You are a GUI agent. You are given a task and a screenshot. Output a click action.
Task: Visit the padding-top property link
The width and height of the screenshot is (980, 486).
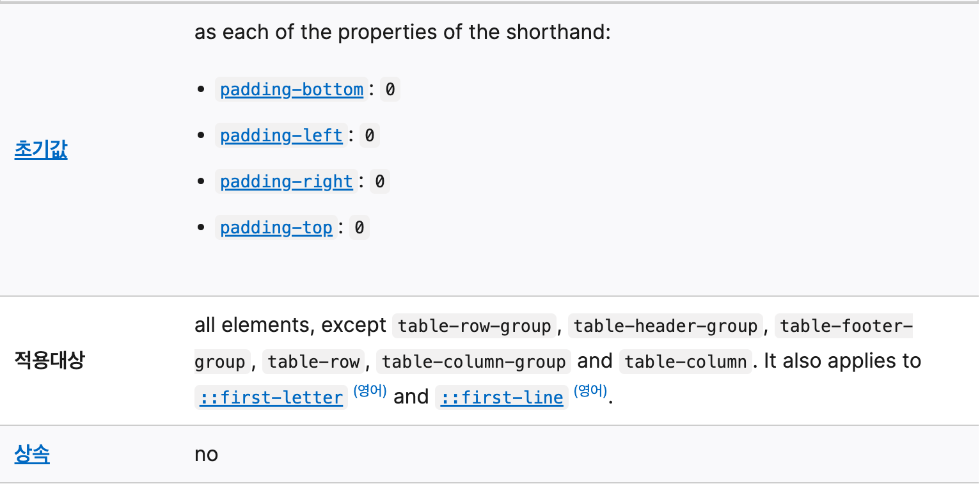coord(276,228)
